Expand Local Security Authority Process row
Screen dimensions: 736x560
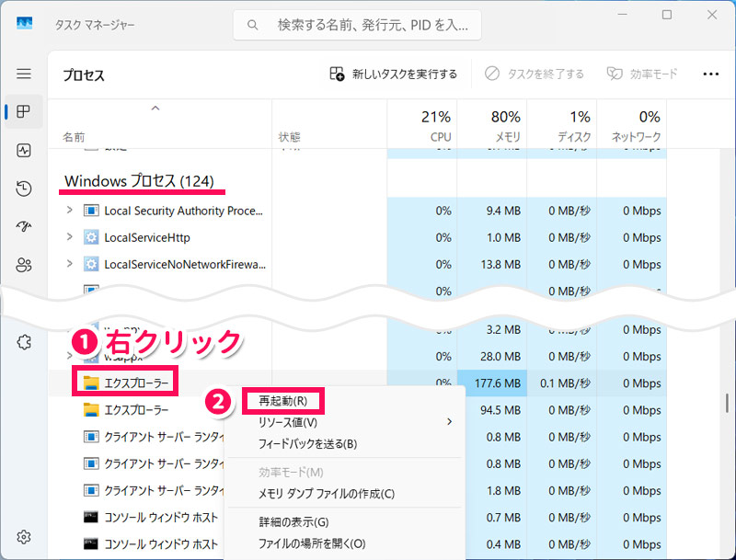(69, 211)
